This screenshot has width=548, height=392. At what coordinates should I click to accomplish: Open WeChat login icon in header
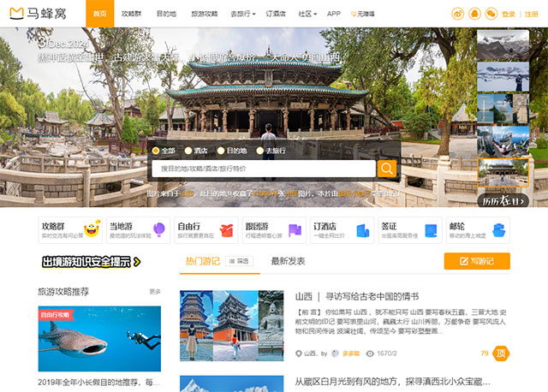tap(491, 14)
